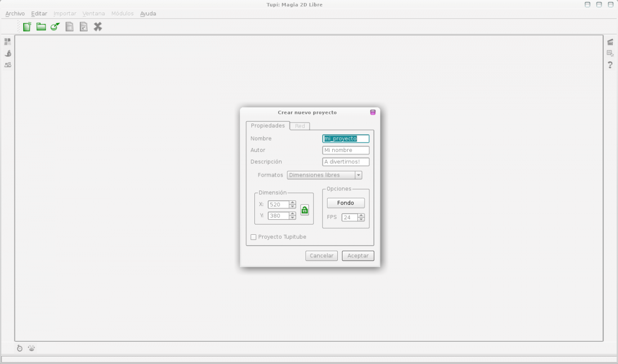
Task: Click the paw print icon at bottom
Action: [x=32, y=348]
